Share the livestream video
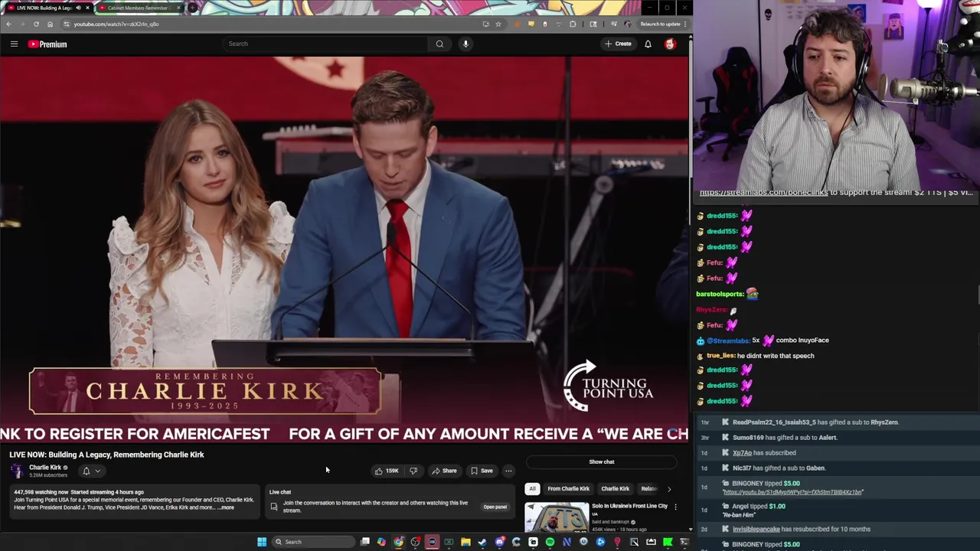This screenshot has height=551, width=980. pyautogui.click(x=444, y=471)
